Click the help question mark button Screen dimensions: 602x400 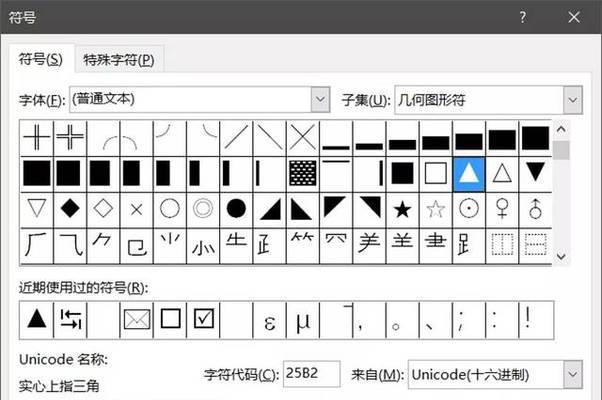pos(523,17)
